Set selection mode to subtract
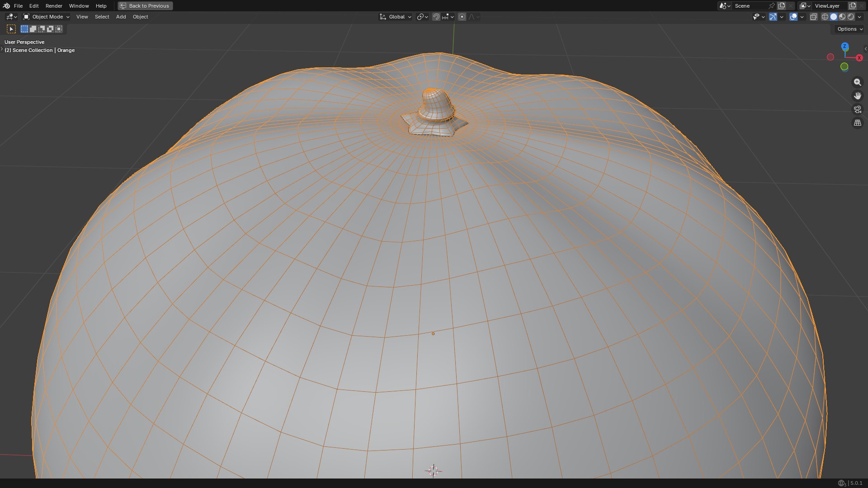 pyautogui.click(x=42, y=29)
